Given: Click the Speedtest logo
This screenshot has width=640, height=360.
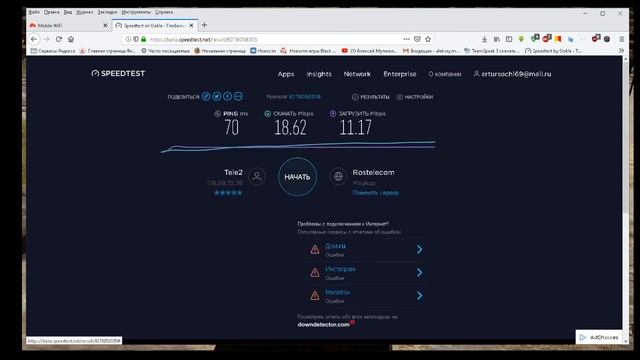Looking at the screenshot, I should coord(118,73).
